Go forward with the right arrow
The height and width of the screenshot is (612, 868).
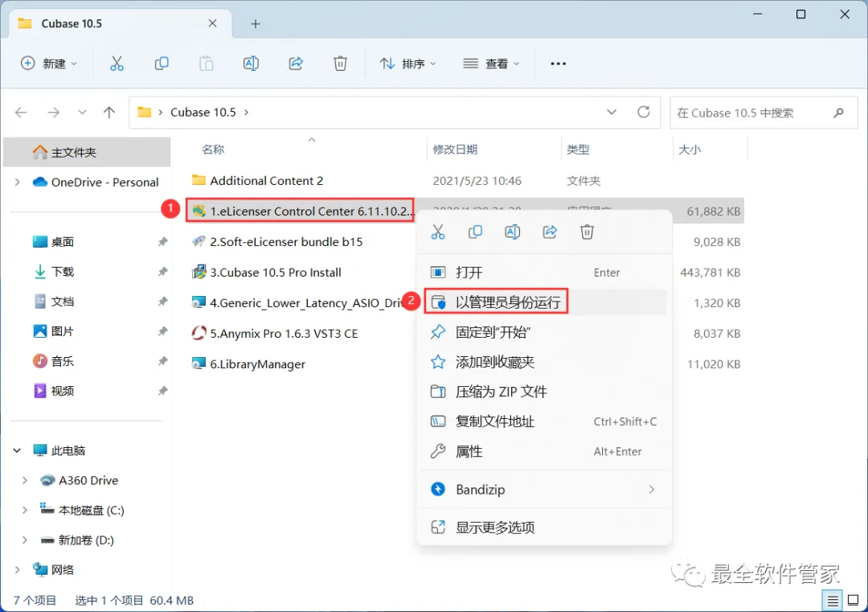point(53,113)
